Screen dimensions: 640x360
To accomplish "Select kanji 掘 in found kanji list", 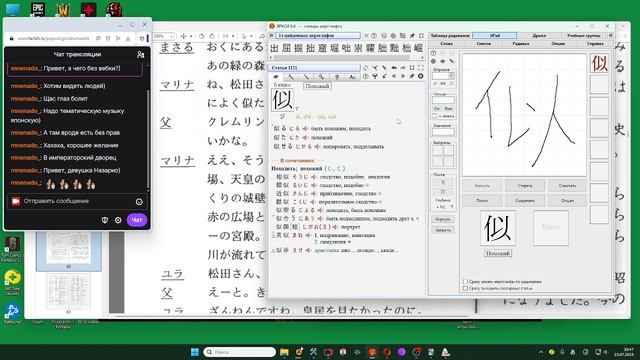I will [299, 48].
